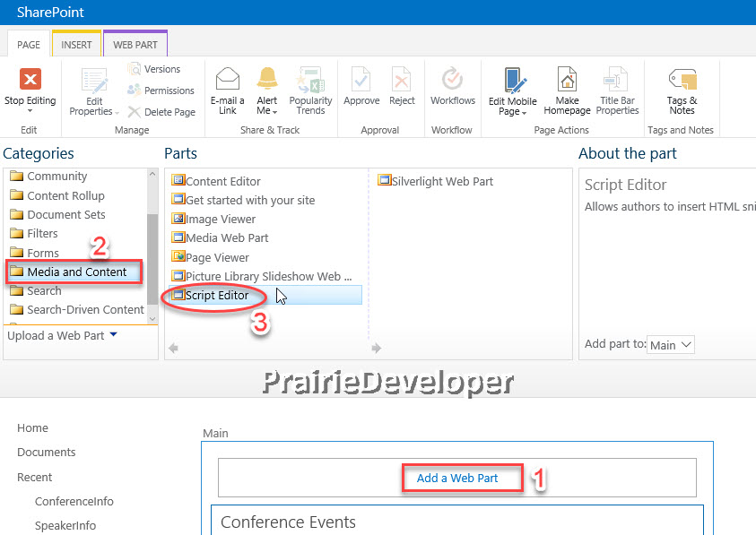Switch to the INSERT ribbon tab
756x535 pixels.
(76, 45)
